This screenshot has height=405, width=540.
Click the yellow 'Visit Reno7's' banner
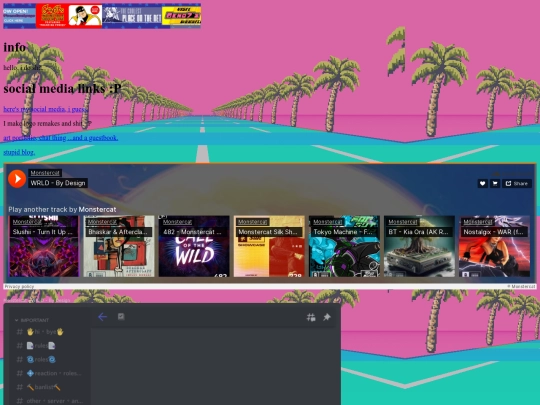(181, 16)
